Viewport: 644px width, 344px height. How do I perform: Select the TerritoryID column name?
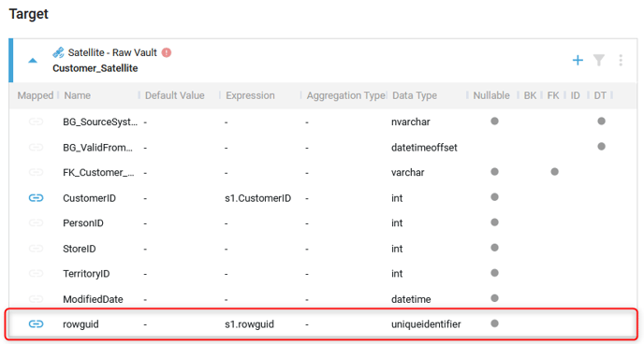coord(86,274)
